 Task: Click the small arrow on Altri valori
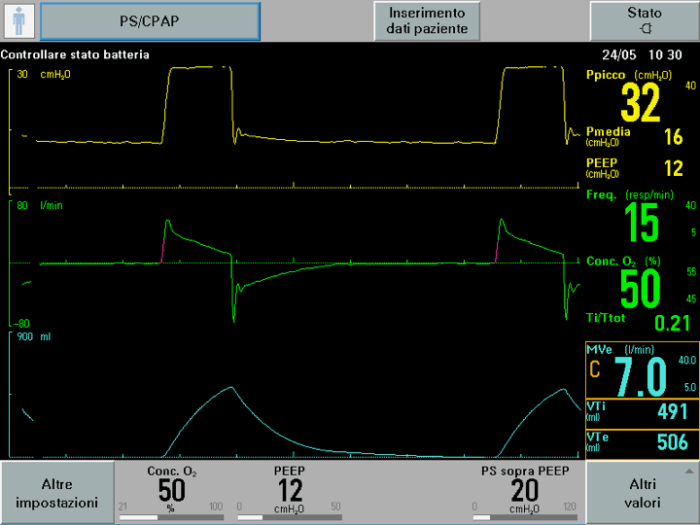[687, 469]
